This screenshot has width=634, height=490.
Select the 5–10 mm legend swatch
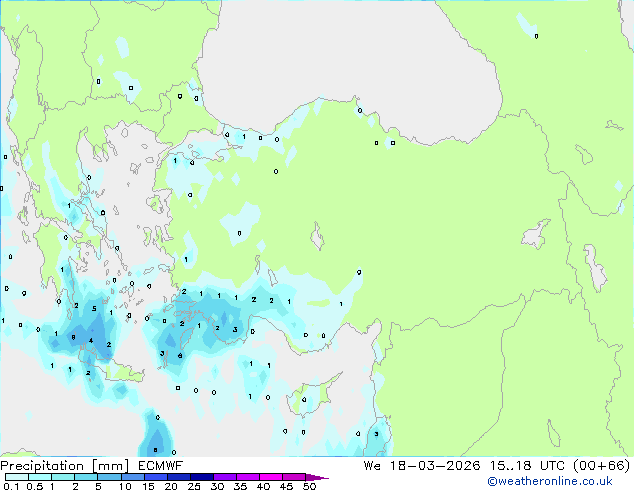point(109,477)
